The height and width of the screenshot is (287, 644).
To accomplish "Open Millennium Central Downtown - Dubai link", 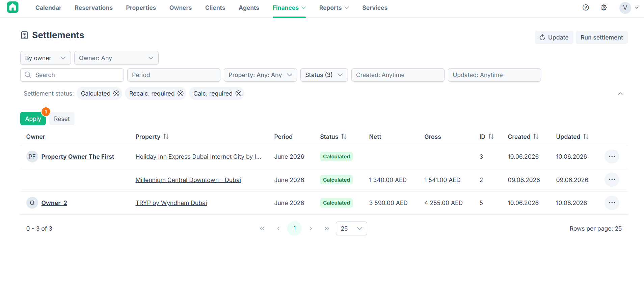I will (x=188, y=180).
